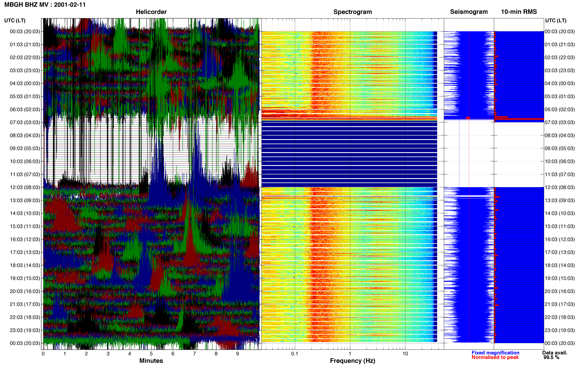This screenshot has height=368, width=588.
Task: Click left-axis time label 22:03 (18:03)
Action: (25, 317)
